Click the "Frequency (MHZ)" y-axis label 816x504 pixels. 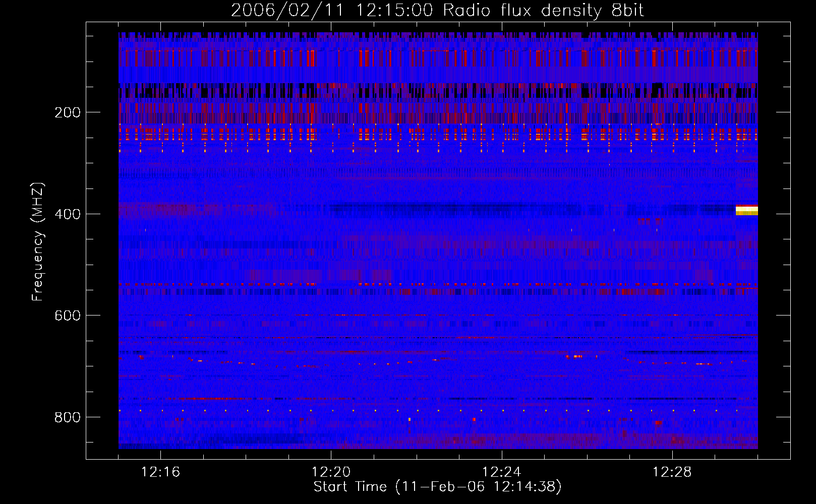(x=37, y=242)
